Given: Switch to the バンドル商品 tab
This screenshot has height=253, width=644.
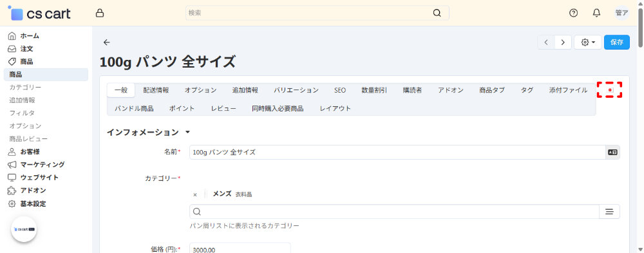Looking at the screenshot, I should (x=134, y=108).
